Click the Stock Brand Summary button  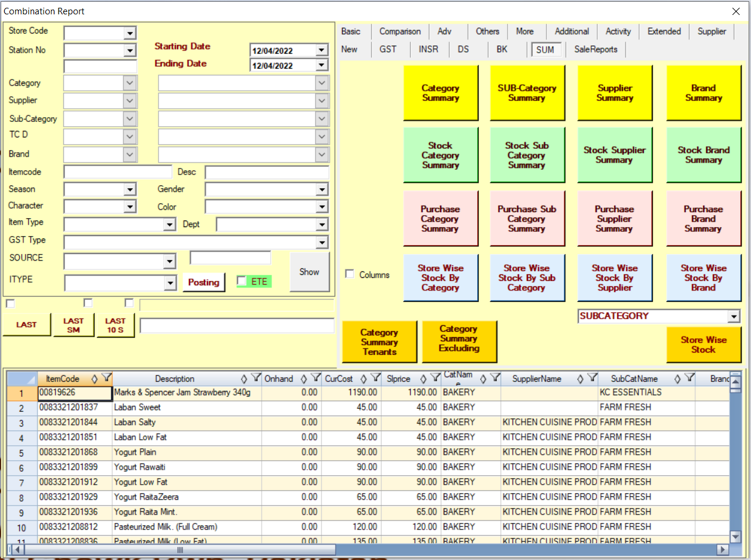coord(704,155)
